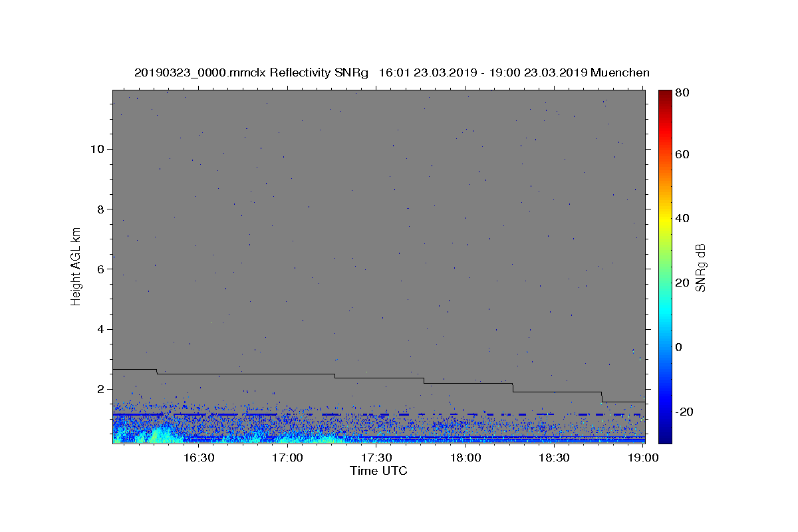
Task: Click the height axis value 6
Action: point(101,269)
